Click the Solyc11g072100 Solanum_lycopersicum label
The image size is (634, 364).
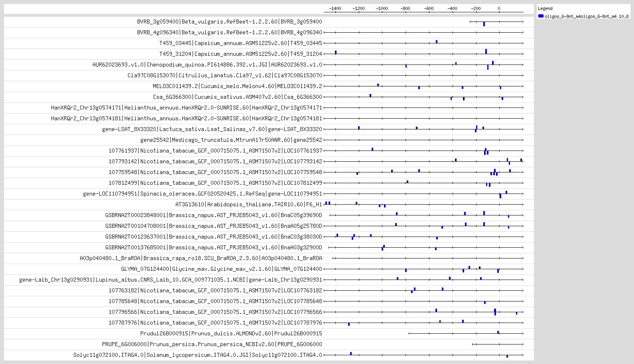point(198,355)
